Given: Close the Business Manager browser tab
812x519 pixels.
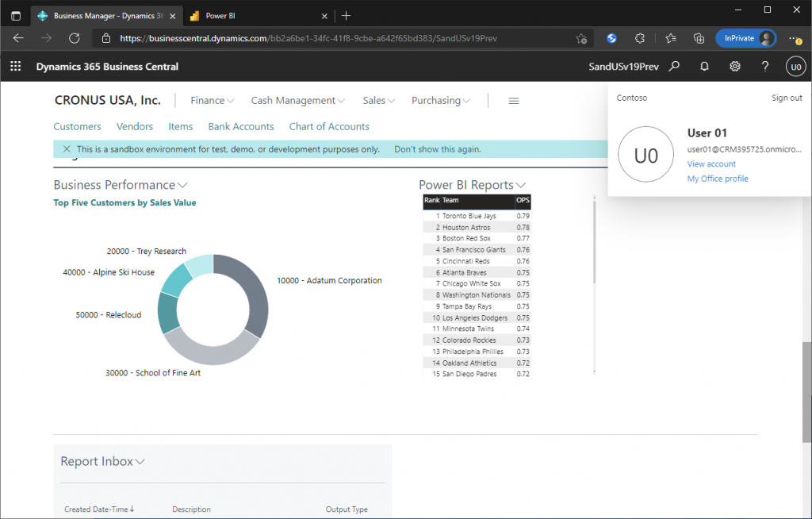Looking at the screenshot, I should 172,16.
